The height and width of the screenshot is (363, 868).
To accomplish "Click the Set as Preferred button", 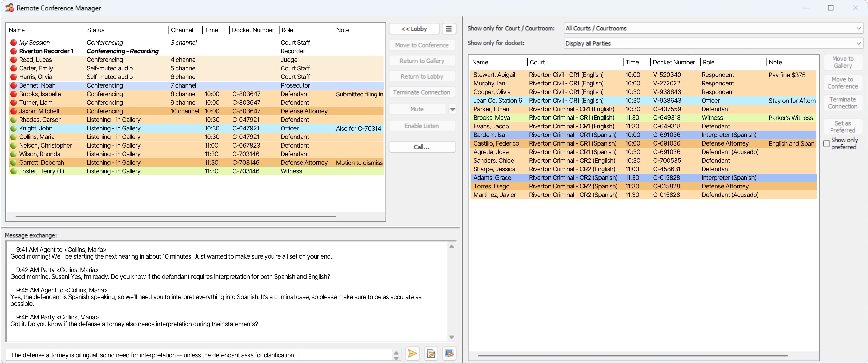I will 843,127.
